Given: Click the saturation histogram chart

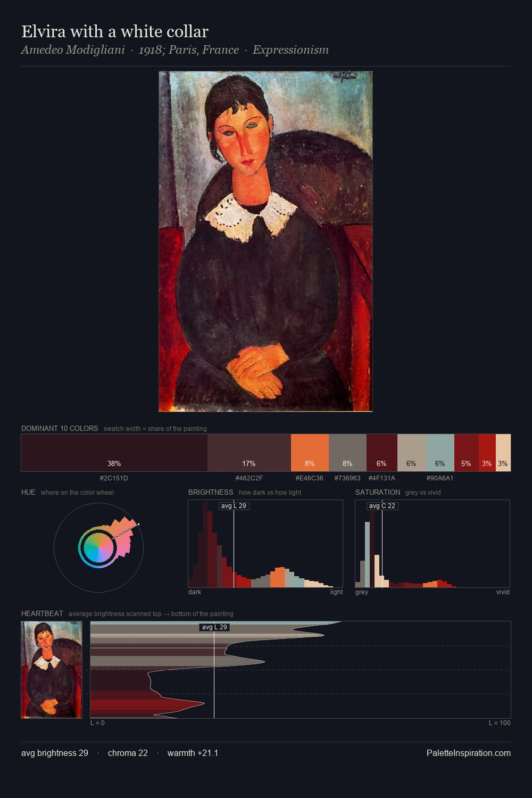Looking at the screenshot, I should click(x=433, y=544).
